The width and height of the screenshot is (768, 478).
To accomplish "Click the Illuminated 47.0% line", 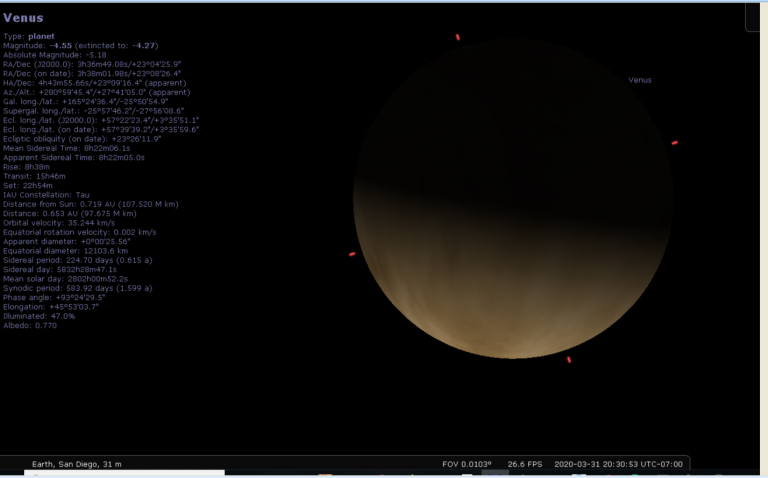I will [39, 315].
